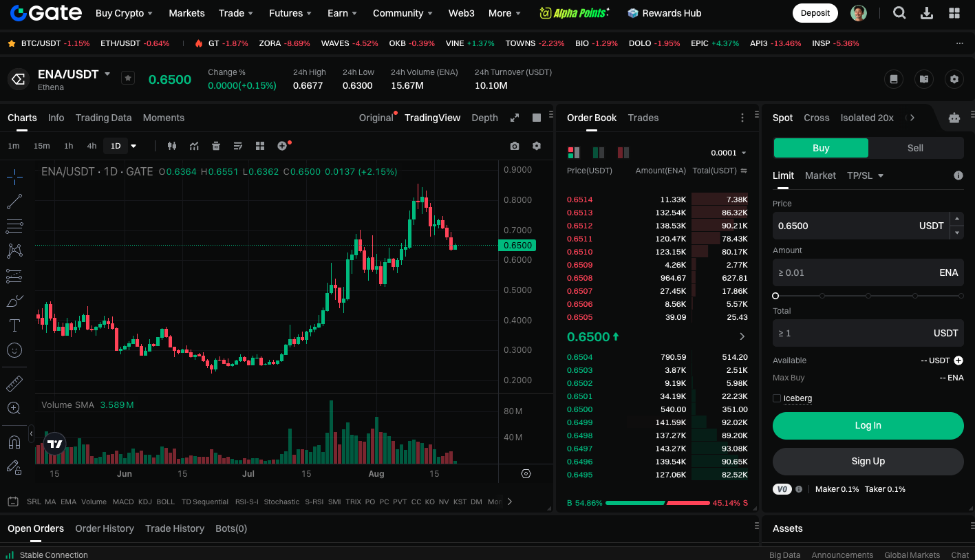Click the Log In button
This screenshot has height=560, width=975.
click(x=868, y=425)
